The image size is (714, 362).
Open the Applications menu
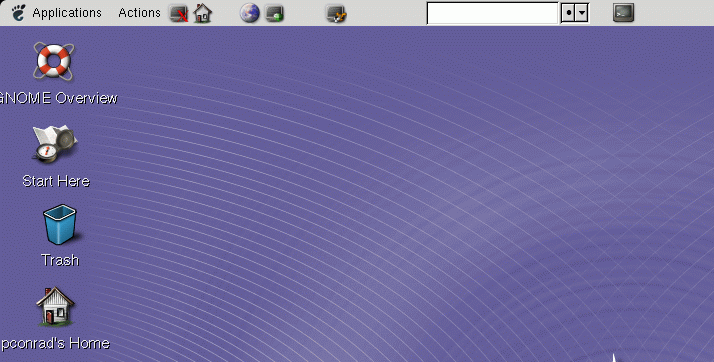67,13
